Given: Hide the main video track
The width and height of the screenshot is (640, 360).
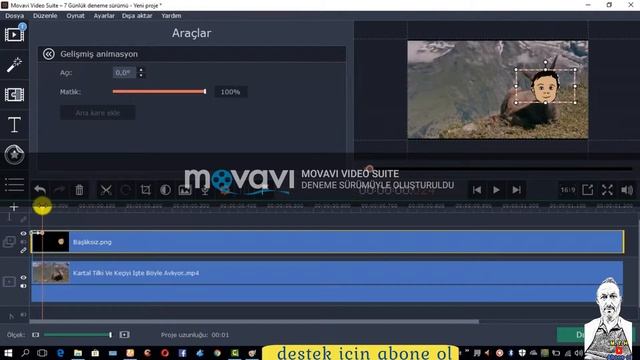Looking at the screenshot, I should pos(23,278).
